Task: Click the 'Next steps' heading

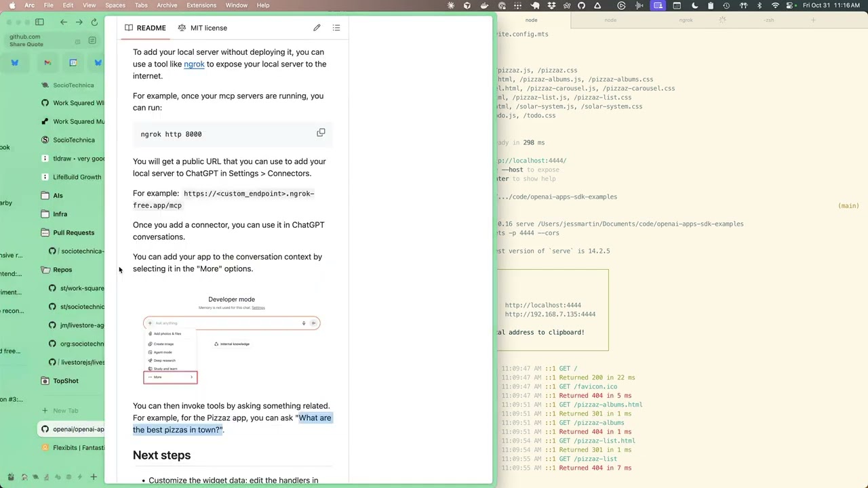Action: (x=161, y=455)
